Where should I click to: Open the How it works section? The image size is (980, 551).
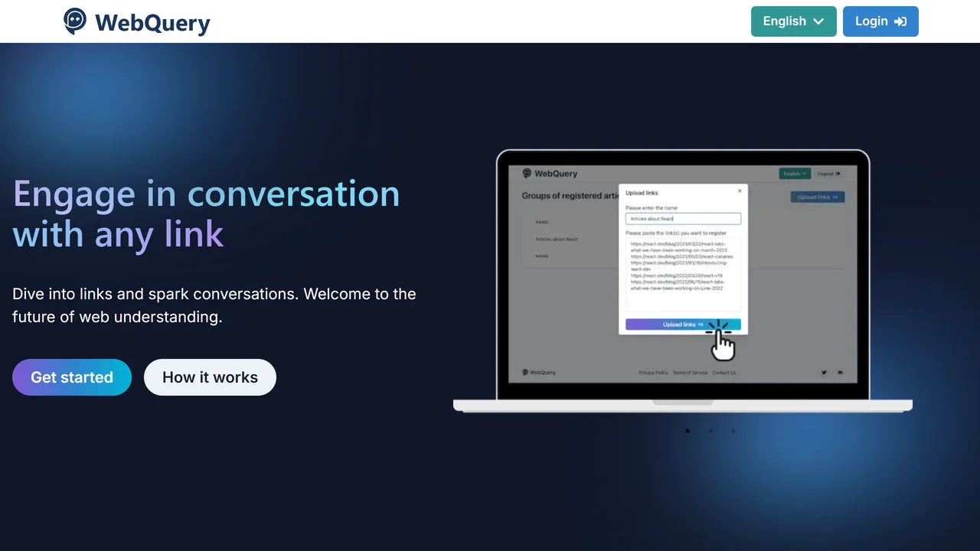(210, 377)
